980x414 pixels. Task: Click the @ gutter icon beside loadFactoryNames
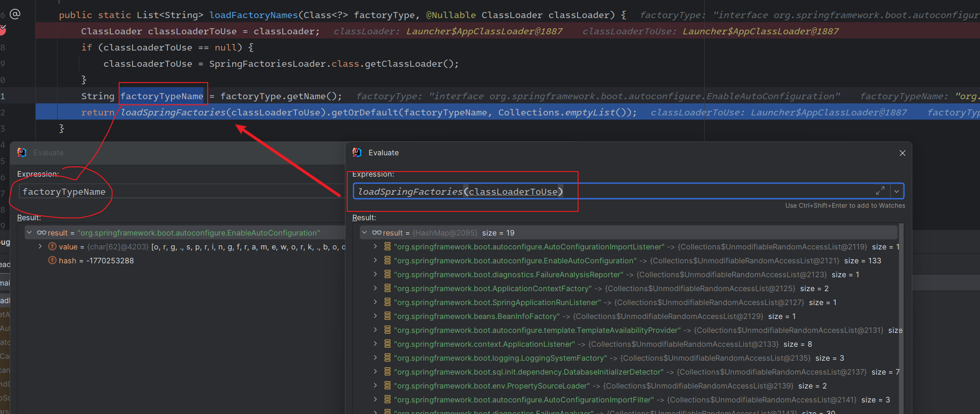tap(15, 14)
